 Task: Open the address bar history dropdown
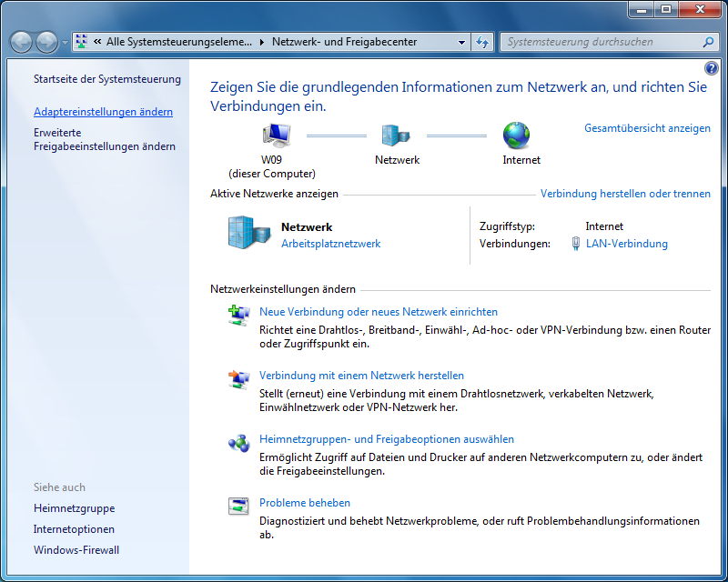click(x=461, y=42)
